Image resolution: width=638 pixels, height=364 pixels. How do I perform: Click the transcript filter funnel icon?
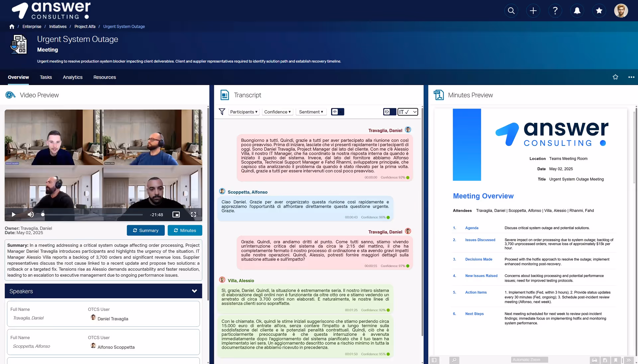[x=222, y=112]
